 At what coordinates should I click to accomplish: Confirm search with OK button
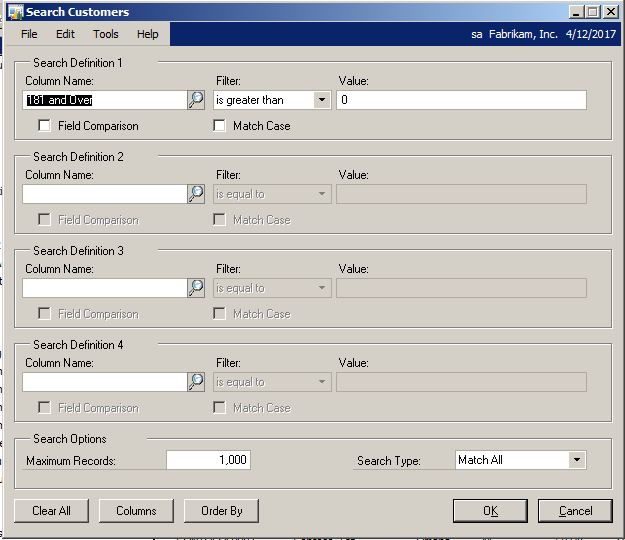(490, 511)
